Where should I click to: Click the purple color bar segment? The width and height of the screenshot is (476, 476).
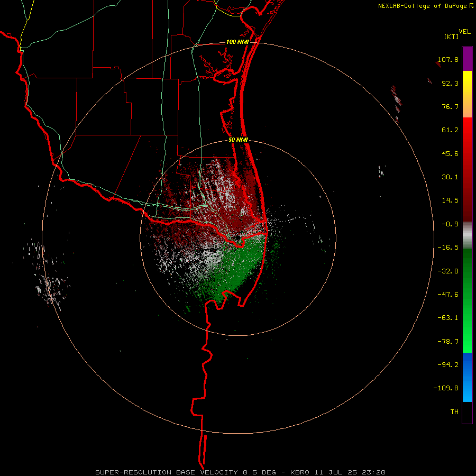pos(467,59)
